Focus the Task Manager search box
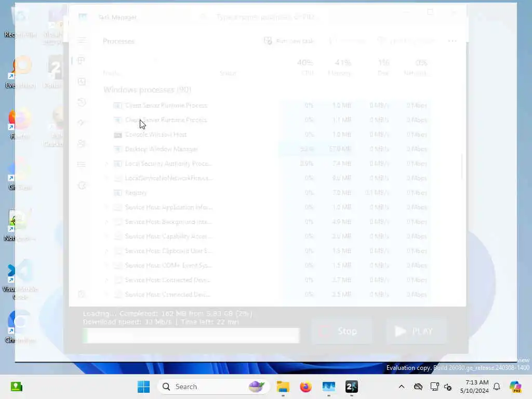The image size is (532, 399). (264, 17)
